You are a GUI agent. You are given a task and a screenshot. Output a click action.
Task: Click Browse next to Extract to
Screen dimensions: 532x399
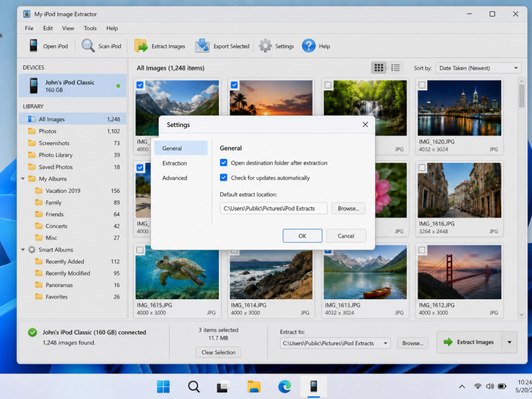(412, 343)
